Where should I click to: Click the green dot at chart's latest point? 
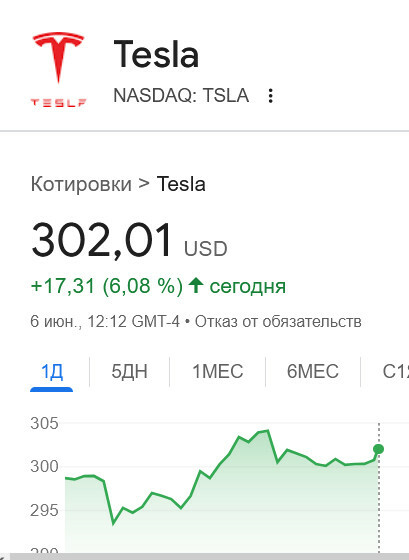[378, 449]
